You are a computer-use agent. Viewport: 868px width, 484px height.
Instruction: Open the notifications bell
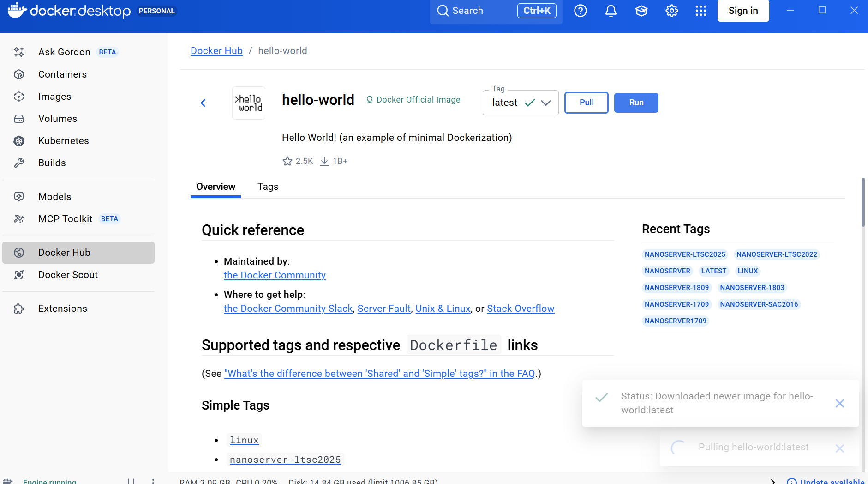611,11
